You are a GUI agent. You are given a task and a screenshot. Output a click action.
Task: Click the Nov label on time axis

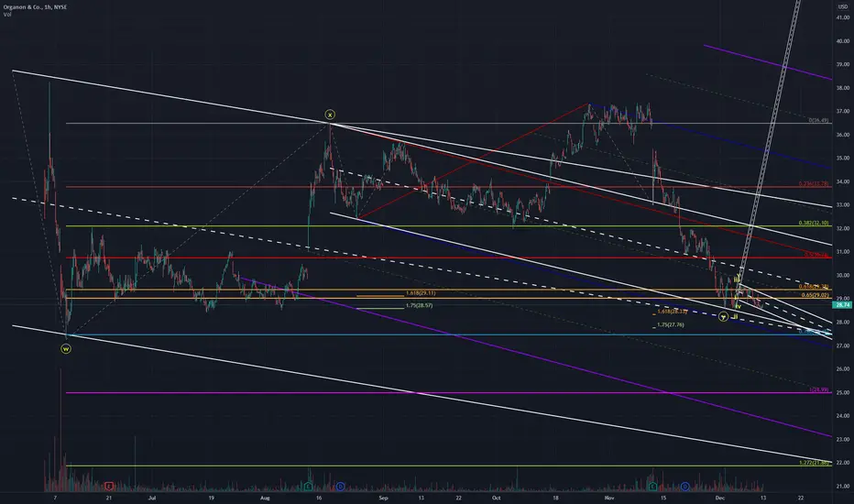click(x=609, y=498)
